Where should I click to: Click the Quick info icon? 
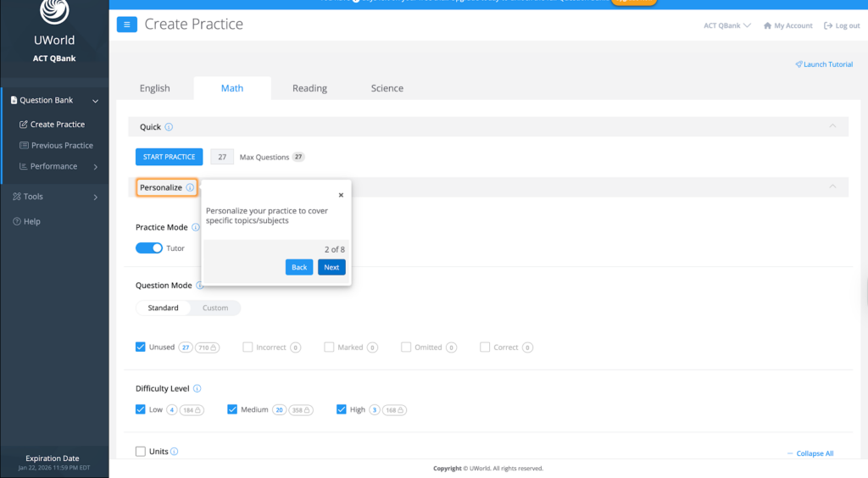coord(169,127)
